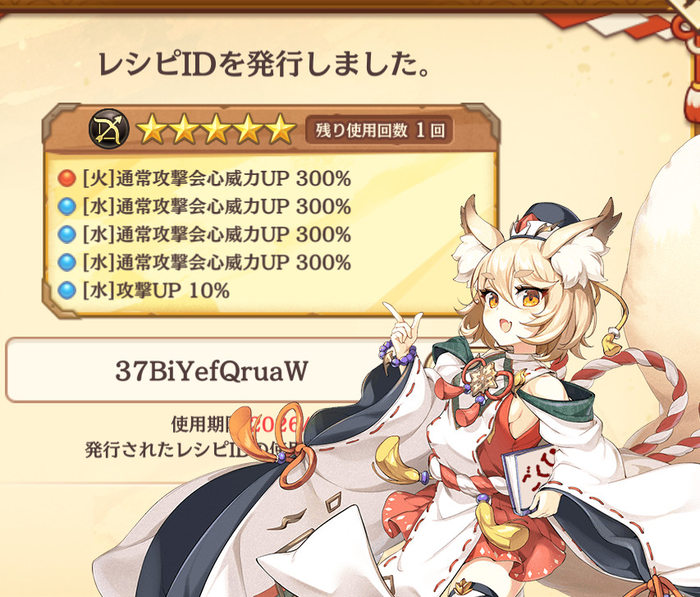The height and width of the screenshot is (597, 700).
Task: Click the red fire orb icon
Action: point(67,178)
